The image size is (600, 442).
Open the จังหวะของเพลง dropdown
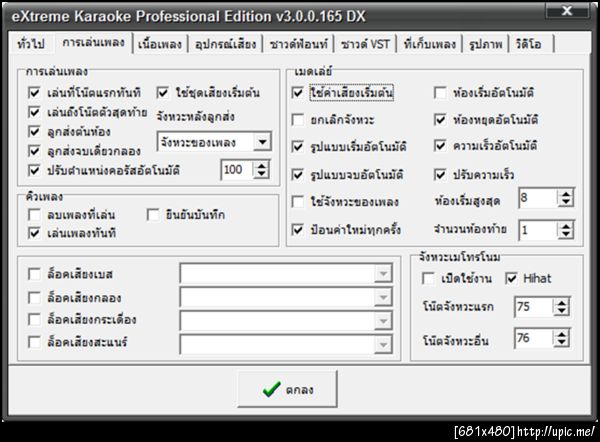(x=262, y=142)
